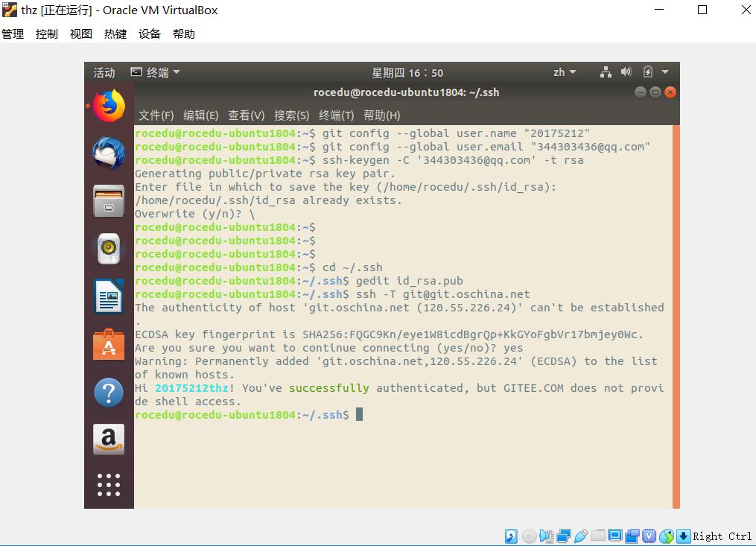The height and width of the screenshot is (546, 756).
Task: Show applications grid in the dock
Action: click(109, 485)
